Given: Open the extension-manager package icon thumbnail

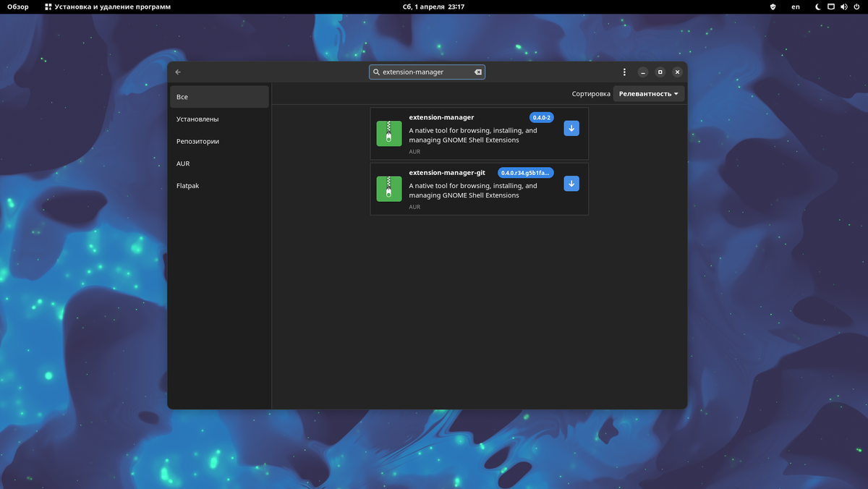Looking at the screenshot, I should 388,133.
